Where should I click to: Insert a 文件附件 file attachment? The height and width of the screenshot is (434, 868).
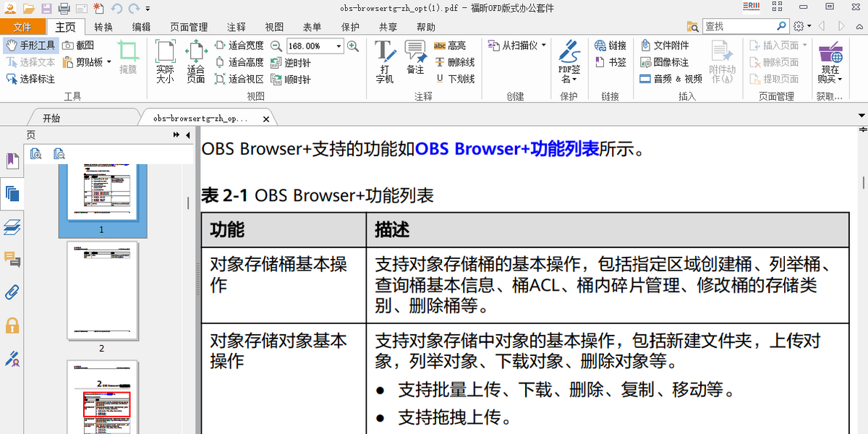pos(665,46)
